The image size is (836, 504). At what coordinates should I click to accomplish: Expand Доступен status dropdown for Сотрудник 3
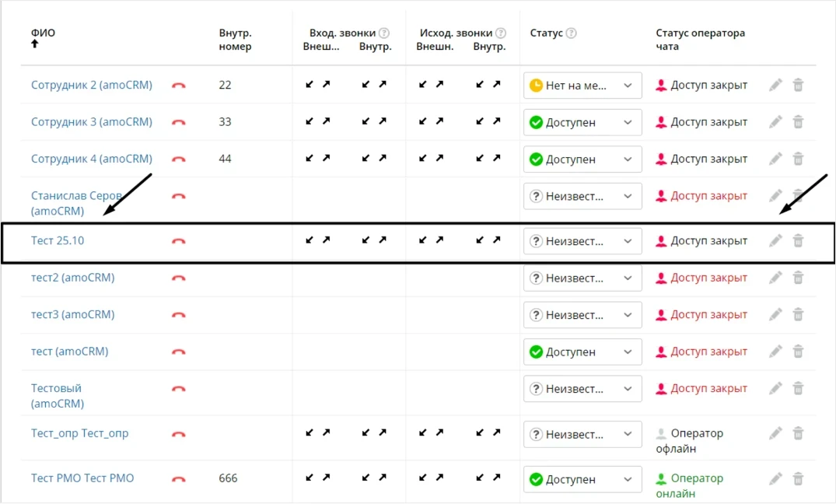click(x=582, y=122)
